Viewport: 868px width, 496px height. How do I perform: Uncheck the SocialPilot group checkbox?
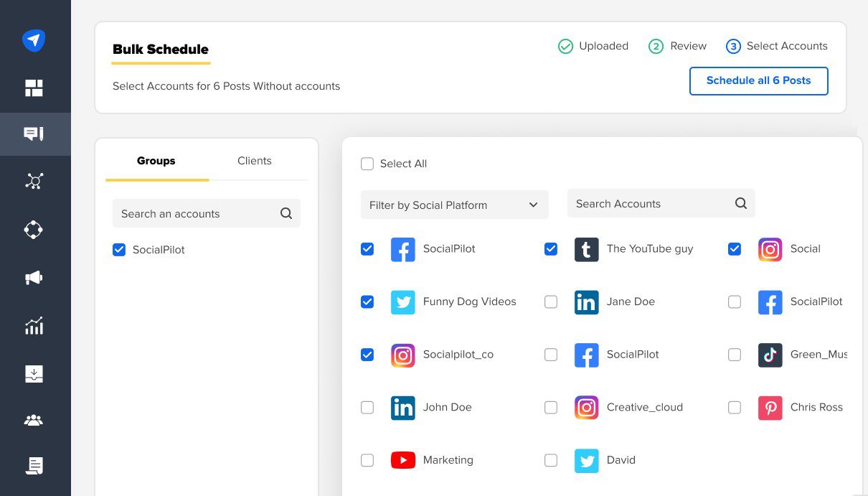(x=119, y=250)
